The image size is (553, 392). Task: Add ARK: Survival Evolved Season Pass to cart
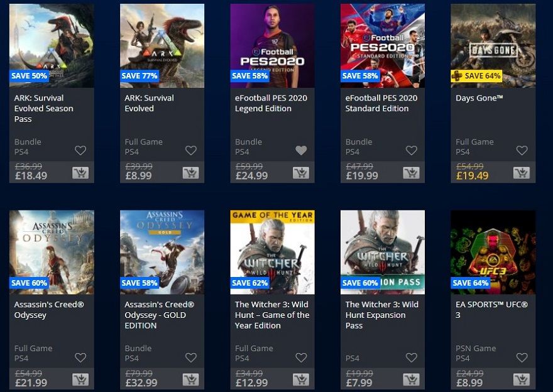80,173
